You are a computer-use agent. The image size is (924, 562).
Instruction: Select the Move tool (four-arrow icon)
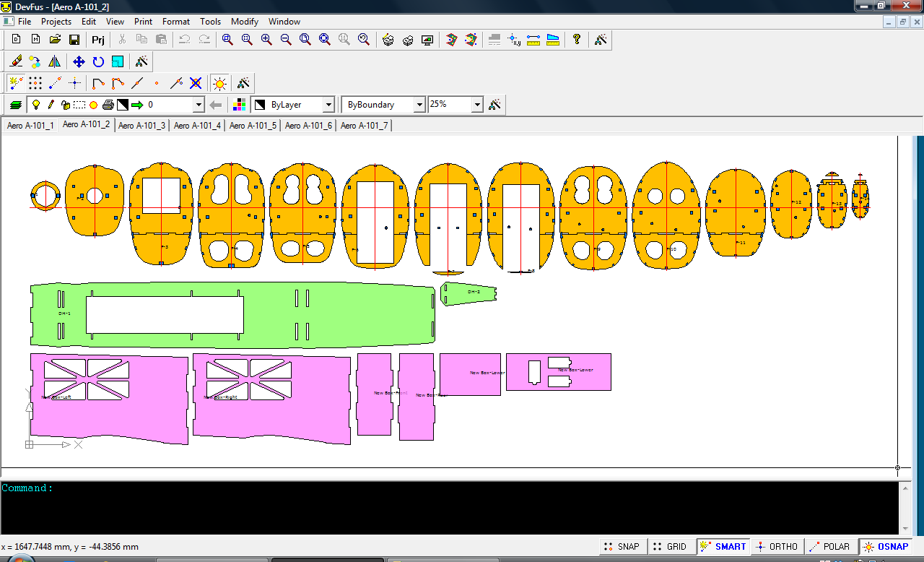[x=79, y=62]
